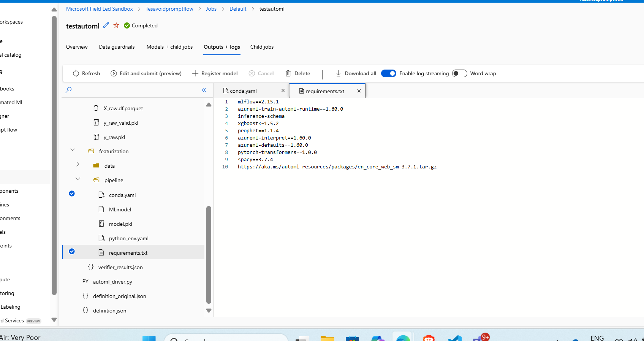This screenshot has width=644, height=341.
Task: Expand the data folder chevron
Action: pyautogui.click(x=78, y=164)
